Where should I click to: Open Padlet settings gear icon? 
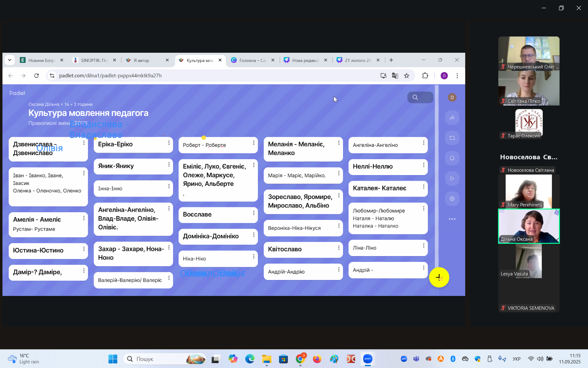pyautogui.click(x=452, y=199)
